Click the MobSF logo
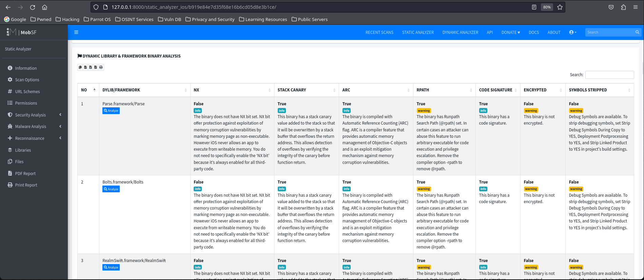This screenshot has width=644, height=280. click(21, 33)
